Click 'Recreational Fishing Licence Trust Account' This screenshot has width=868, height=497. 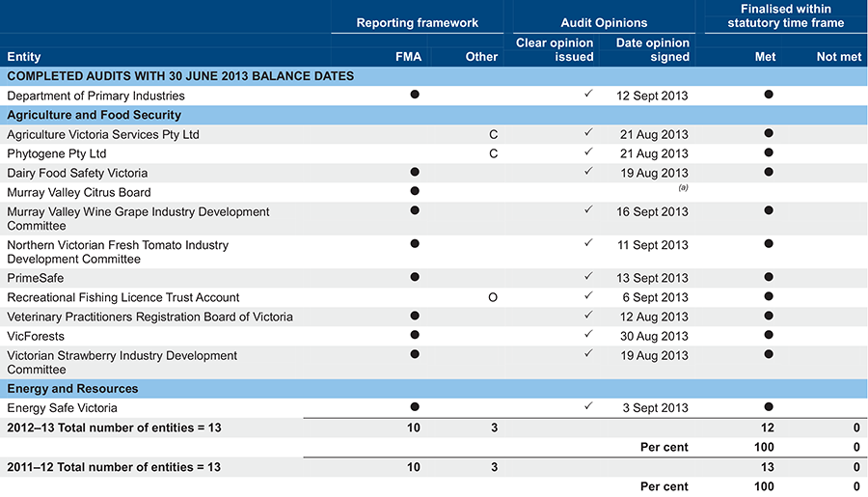[x=122, y=297]
